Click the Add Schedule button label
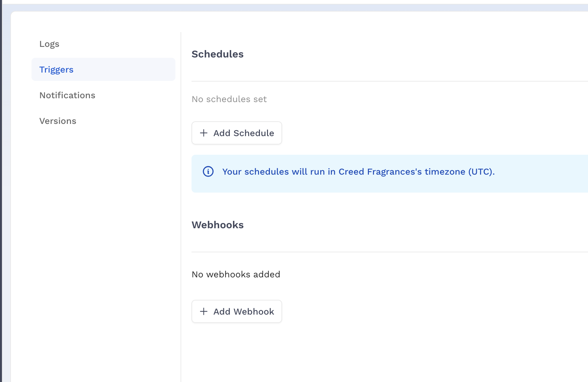Viewport: 588px width, 382px height. (x=244, y=133)
